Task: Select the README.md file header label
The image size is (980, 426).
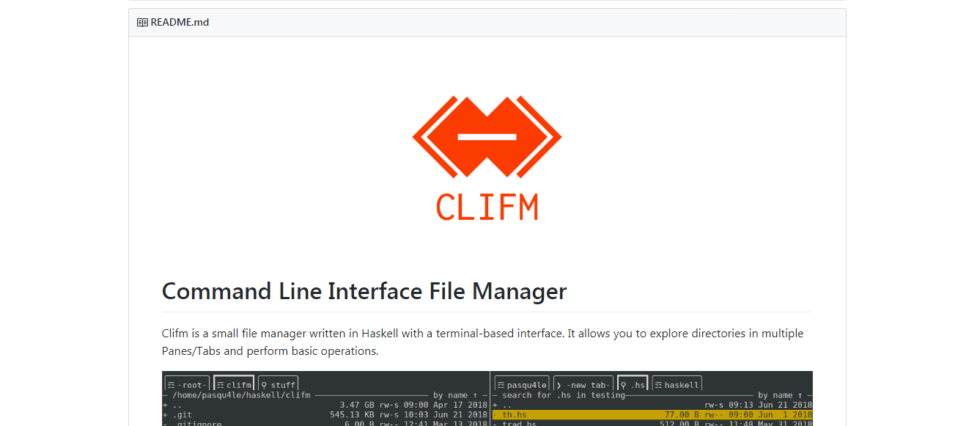Action: click(180, 23)
